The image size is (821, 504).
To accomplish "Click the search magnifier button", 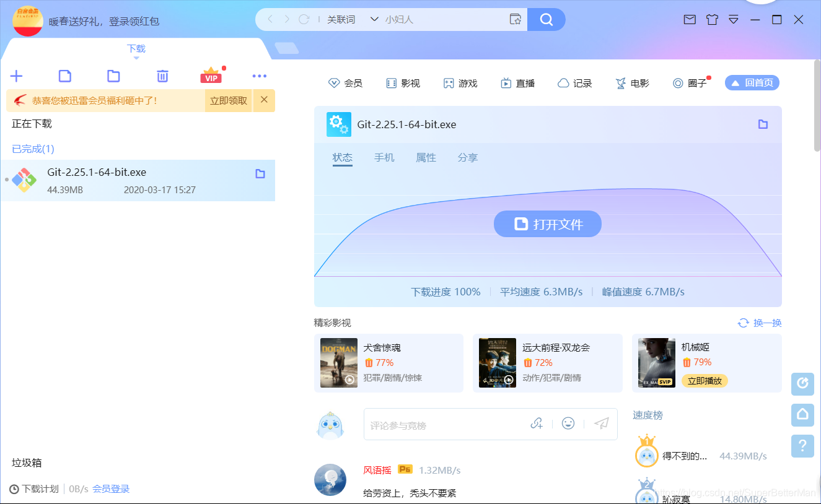I will coord(547,19).
